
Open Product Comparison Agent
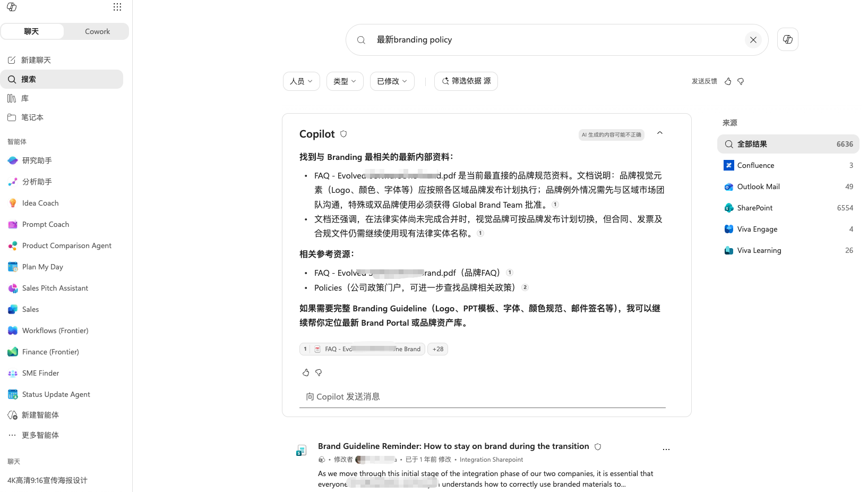[62, 245]
